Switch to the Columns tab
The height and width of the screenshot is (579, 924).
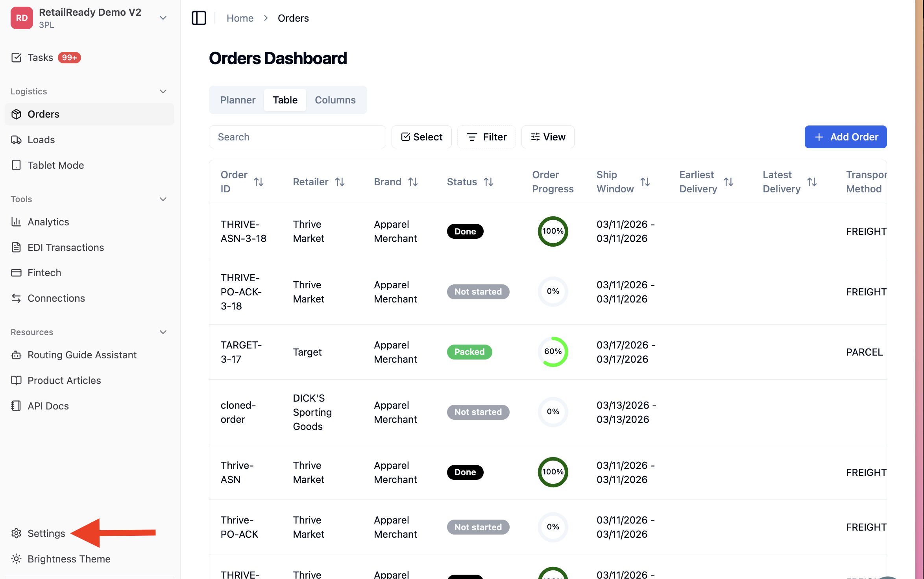(335, 100)
